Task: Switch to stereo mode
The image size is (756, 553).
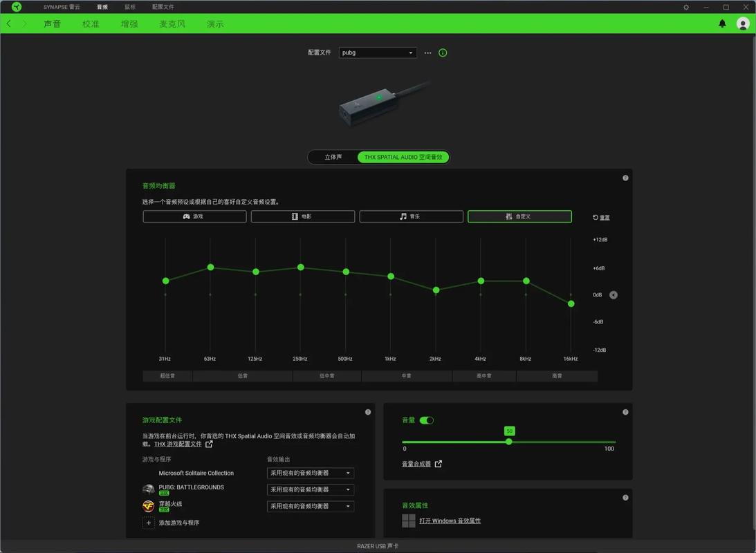Action: click(333, 157)
